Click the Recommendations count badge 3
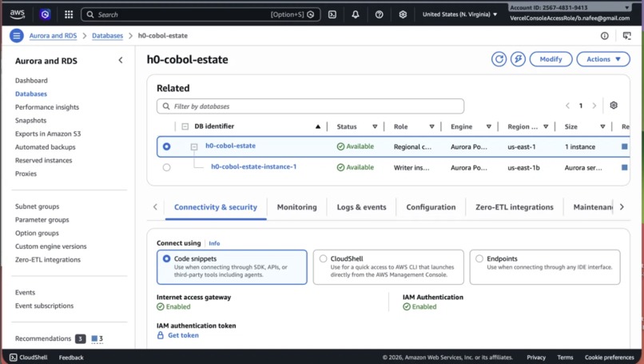The height and width of the screenshot is (364, 644). point(80,338)
